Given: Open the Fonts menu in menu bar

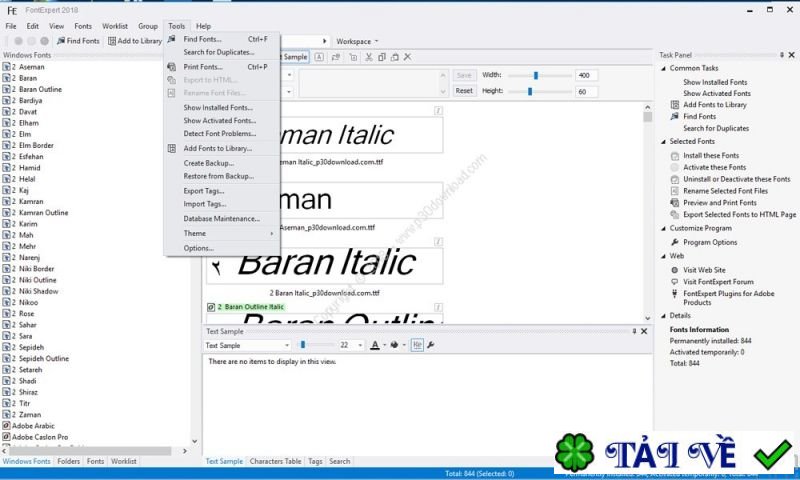Looking at the screenshot, I should click(x=83, y=26).
